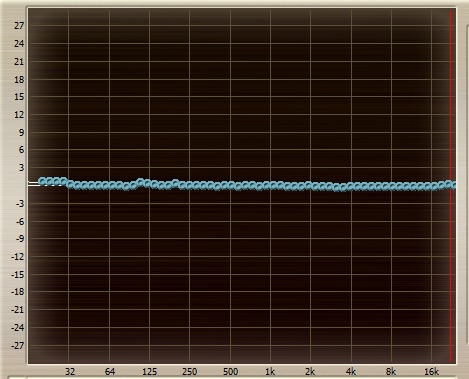Image resolution: width=469 pixels, height=379 pixels.
Task: Click the 32 frequency axis label
Action: click(x=70, y=371)
